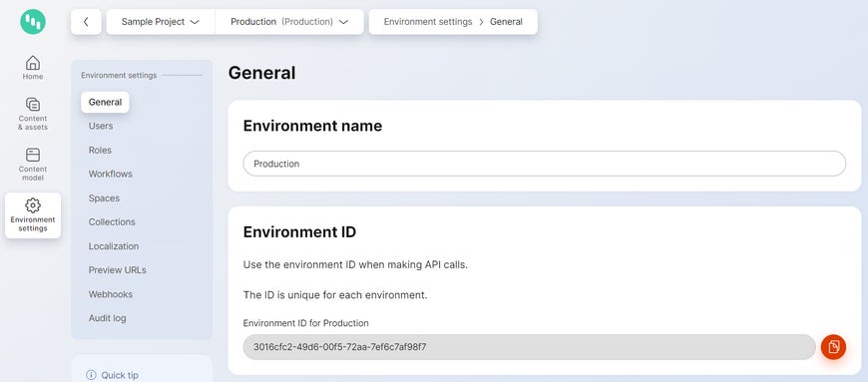The image size is (868, 382).
Task: Open the Home section
Action: coord(33,68)
